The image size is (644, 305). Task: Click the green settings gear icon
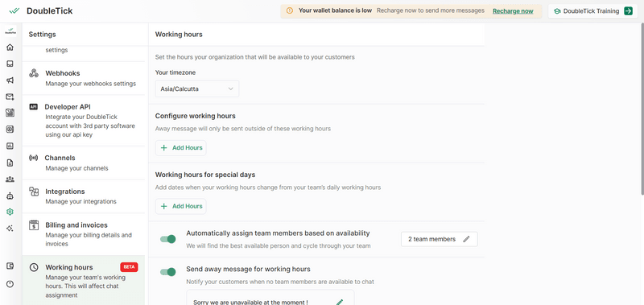(10, 212)
